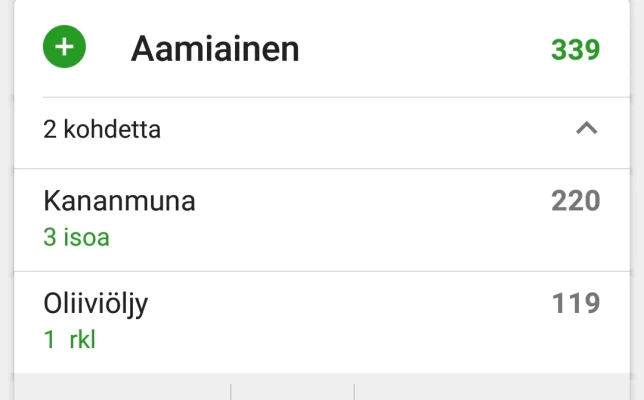Select the 1 rkl serving size
The height and width of the screenshot is (400, 644).
click(69, 340)
